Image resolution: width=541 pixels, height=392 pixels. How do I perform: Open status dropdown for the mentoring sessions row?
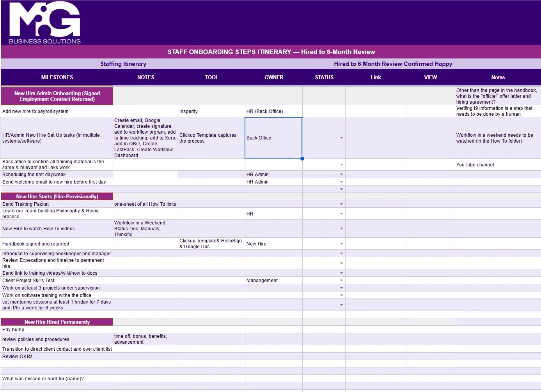(341, 304)
